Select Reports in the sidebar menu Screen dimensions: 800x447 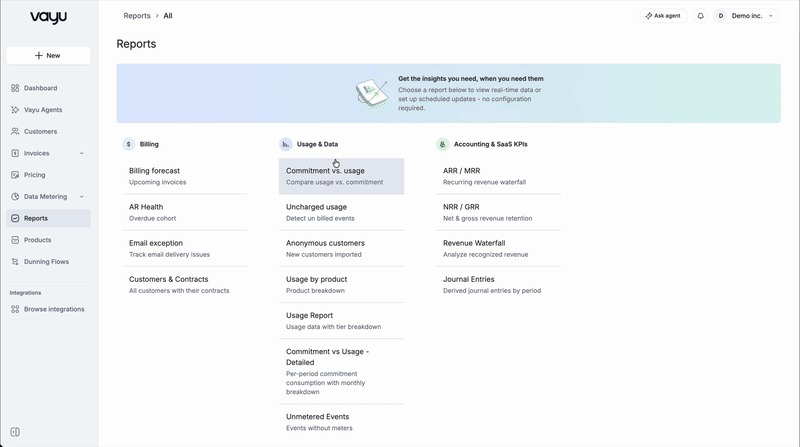48,218
